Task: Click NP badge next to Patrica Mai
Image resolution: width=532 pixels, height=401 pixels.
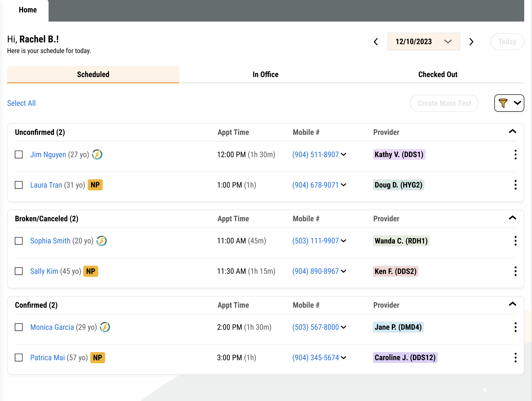Action: click(x=98, y=357)
